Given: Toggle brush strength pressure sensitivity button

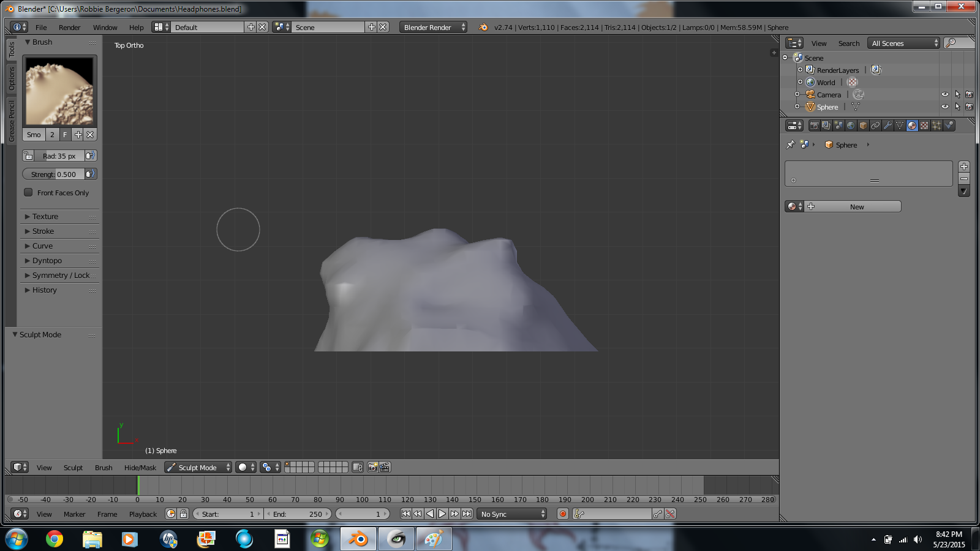Looking at the screenshot, I should (x=91, y=174).
